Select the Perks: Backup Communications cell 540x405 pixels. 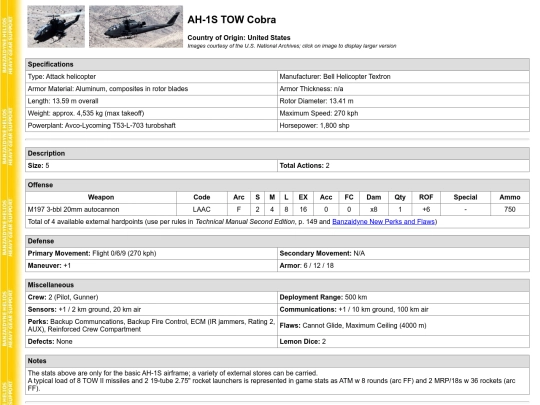pos(151,325)
